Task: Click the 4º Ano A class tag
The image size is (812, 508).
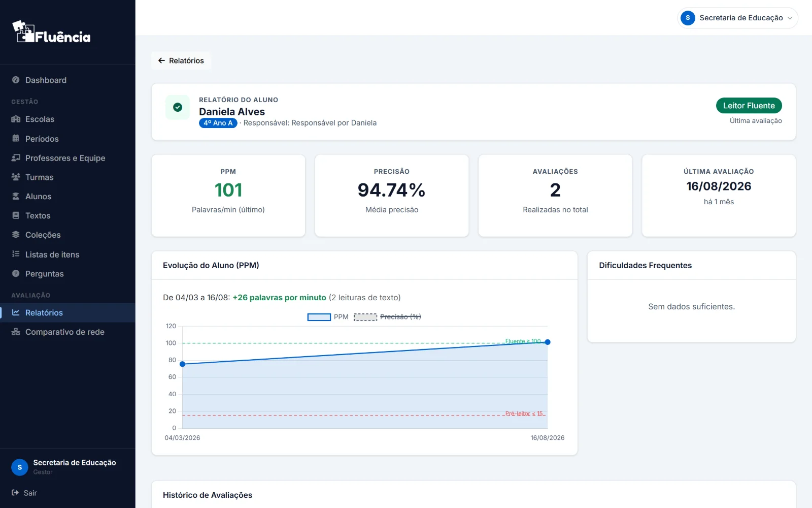Action: tap(218, 123)
